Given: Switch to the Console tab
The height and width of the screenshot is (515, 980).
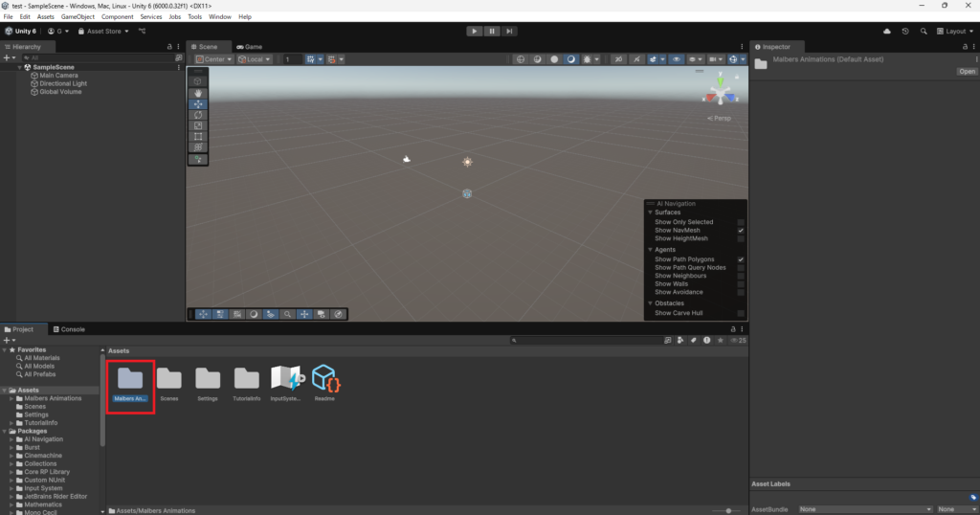Looking at the screenshot, I should (69, 329).
